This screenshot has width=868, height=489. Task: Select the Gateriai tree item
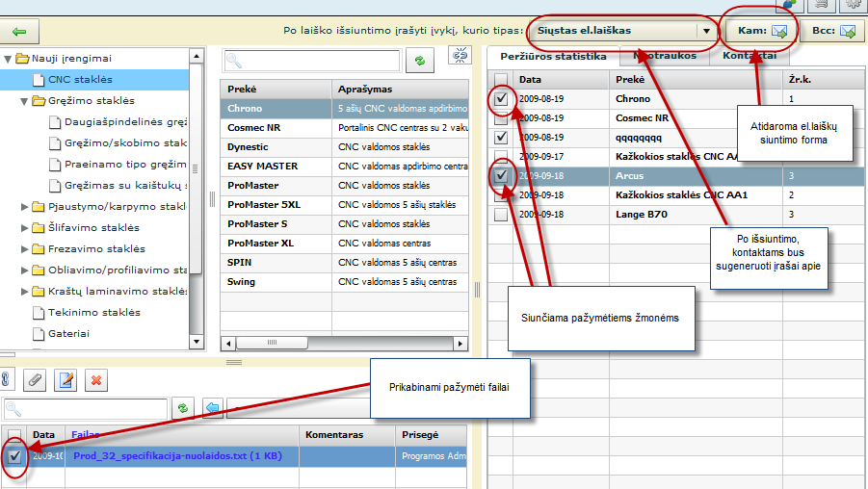coord(68,334)
